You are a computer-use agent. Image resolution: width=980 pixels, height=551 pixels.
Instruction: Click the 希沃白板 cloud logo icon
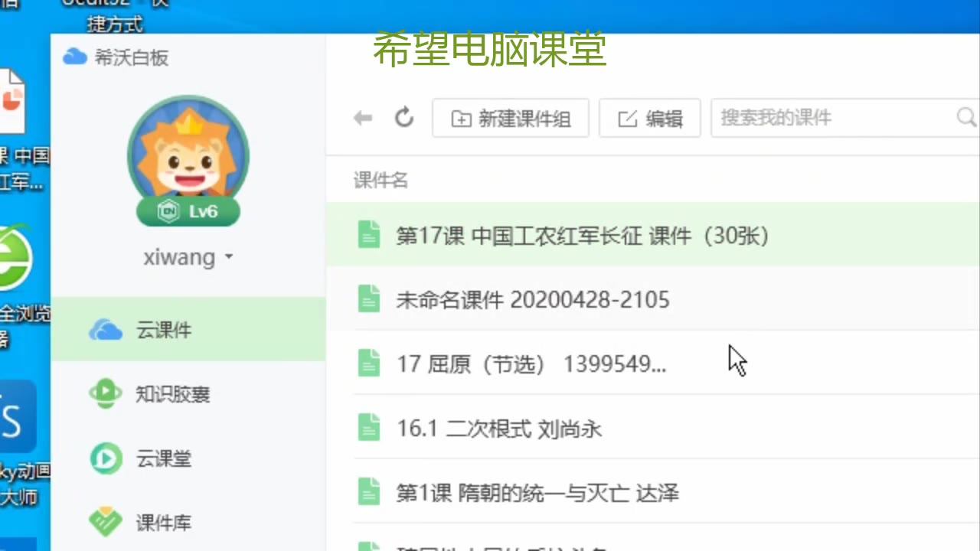(x=74, y=57)
